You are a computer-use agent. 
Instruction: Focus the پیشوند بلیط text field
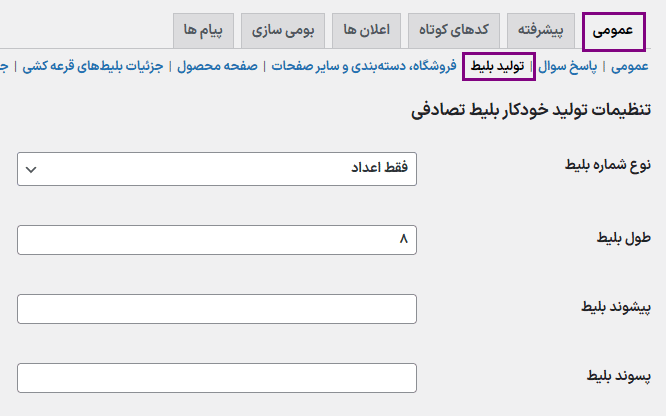(217, 309)
